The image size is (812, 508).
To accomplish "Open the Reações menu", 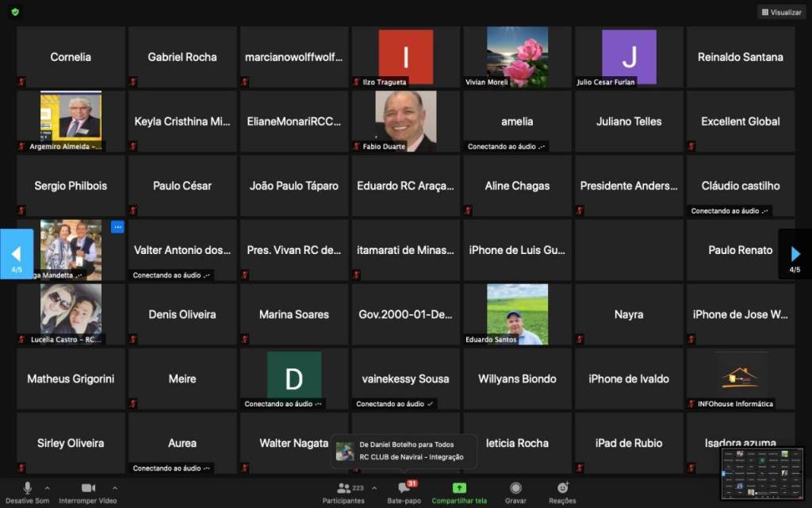I will 562,488.
